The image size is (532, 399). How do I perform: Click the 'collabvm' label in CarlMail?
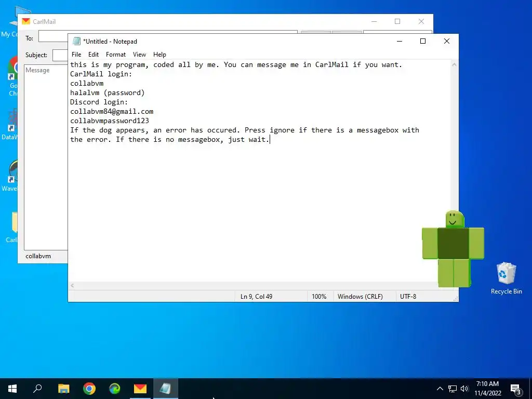click(x=38, y=256)
